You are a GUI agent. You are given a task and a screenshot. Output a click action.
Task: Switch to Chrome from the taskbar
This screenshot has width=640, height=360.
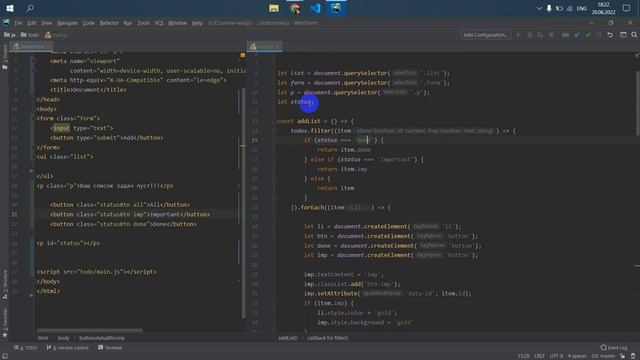(295, 8)
